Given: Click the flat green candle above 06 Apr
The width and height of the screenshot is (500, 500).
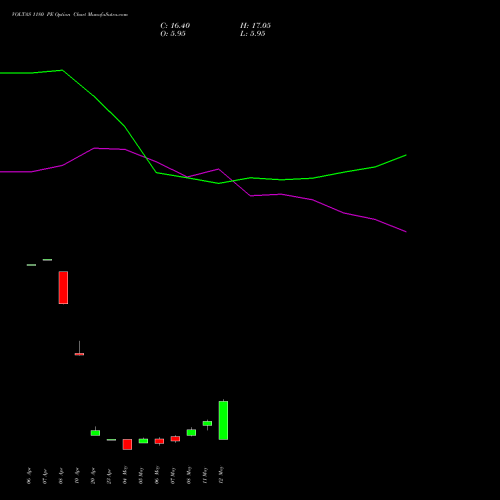Looking at the screenshot, I should point(31,265).
